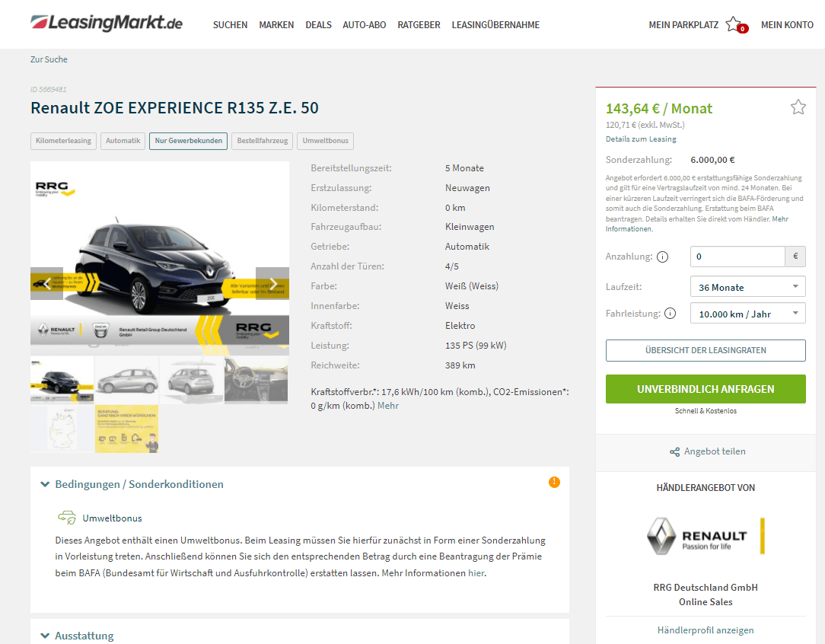Save offer with favorite star icon

(x=798, y=107)
